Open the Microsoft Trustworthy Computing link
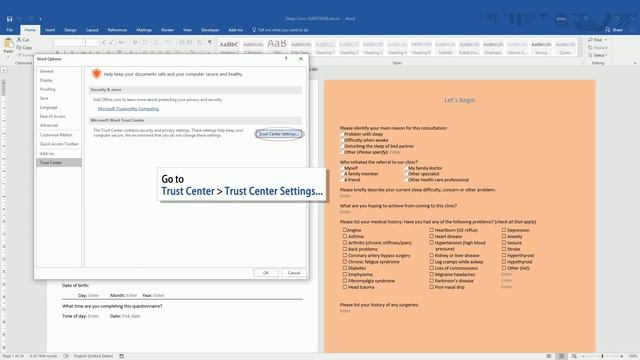Screen dimensions: 640x360 (x=128, y=109)
